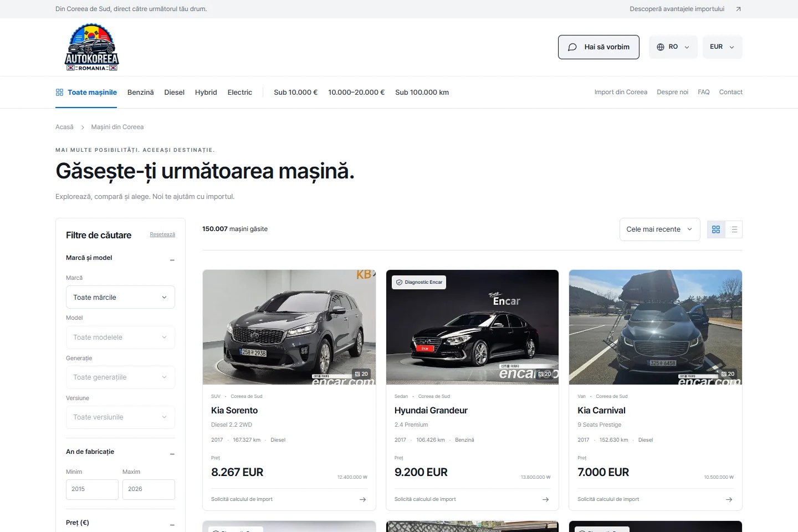Collapse the Preț (€) filter section
Viewport: 798px width, 532px height.
(172, 524)
